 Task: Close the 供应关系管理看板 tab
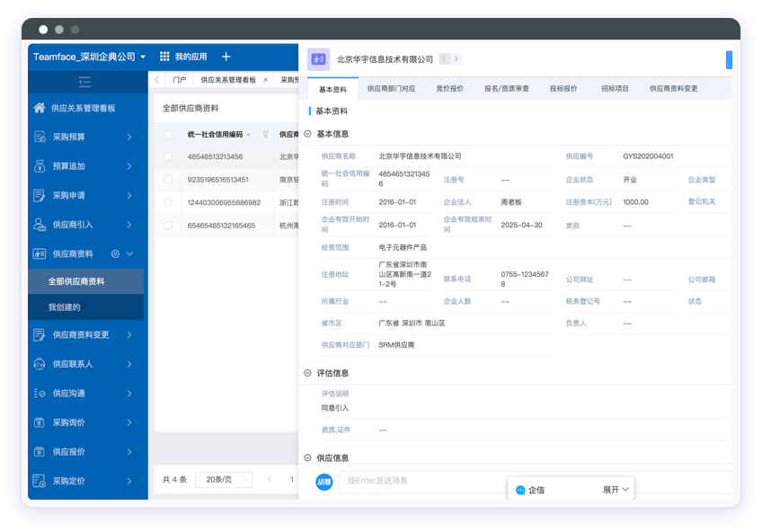(265, 80)
